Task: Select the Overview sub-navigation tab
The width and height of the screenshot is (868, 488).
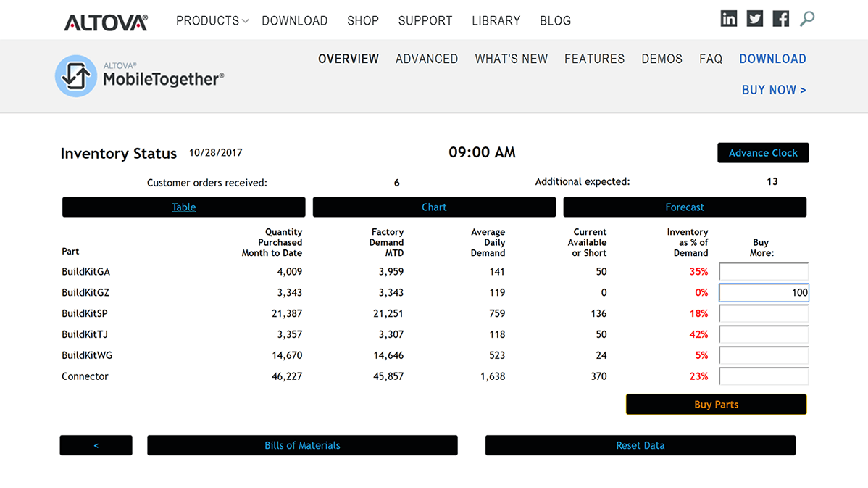Action: click(349, 59)
